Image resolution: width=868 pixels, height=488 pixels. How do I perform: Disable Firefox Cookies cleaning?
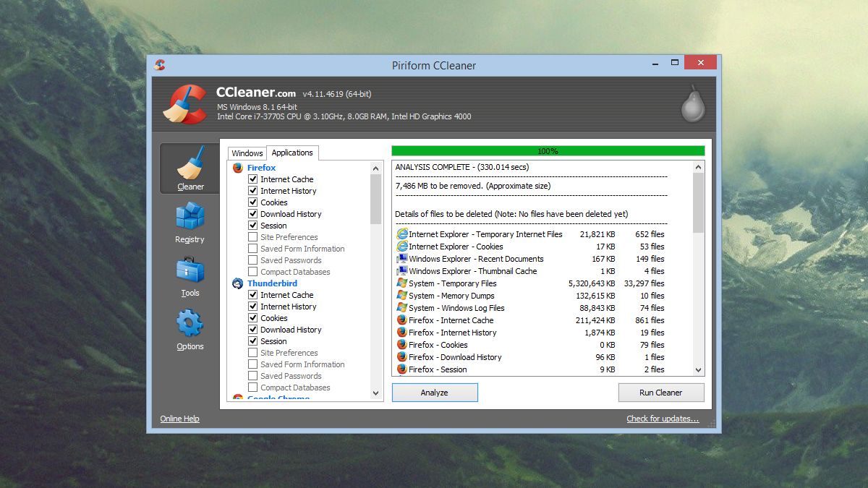252,202
